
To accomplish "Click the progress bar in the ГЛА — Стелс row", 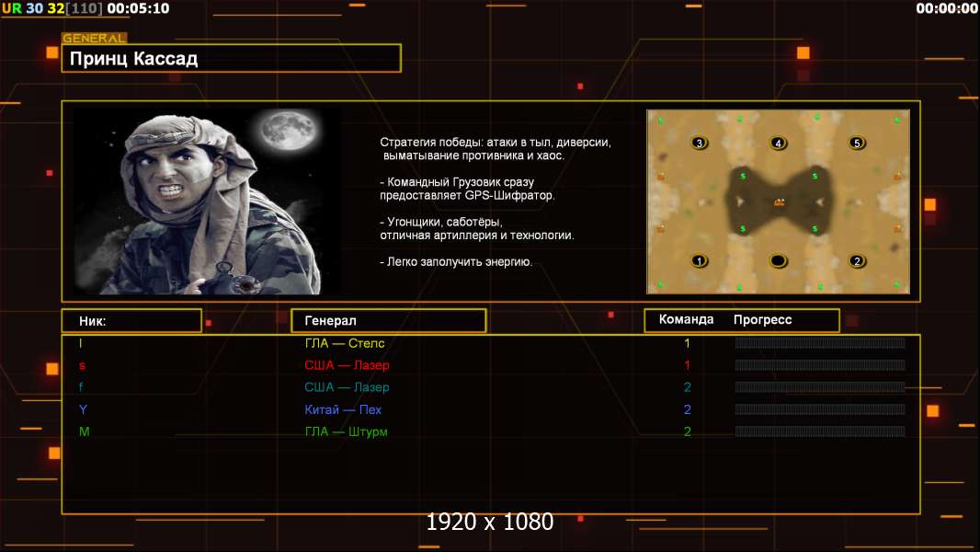I will (x=820, y=342).
